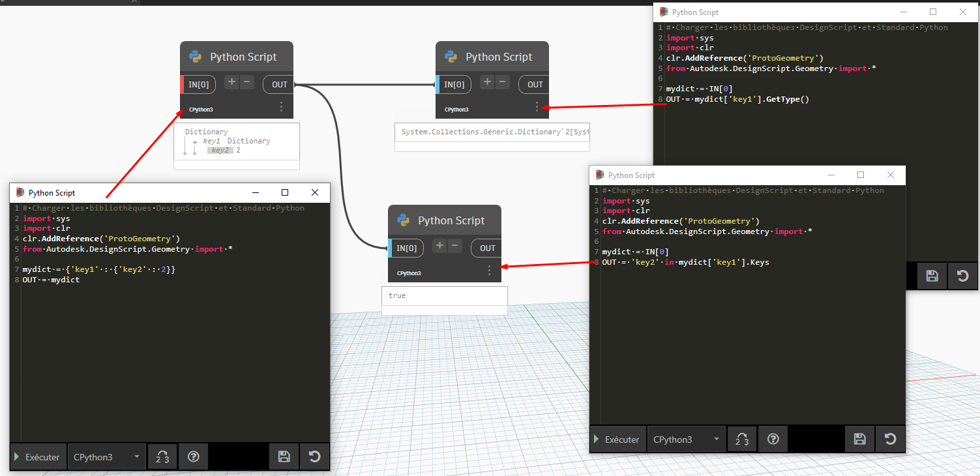Open the CPython3 engine dropdown in the bottom editor

click(x=106, y=456)
